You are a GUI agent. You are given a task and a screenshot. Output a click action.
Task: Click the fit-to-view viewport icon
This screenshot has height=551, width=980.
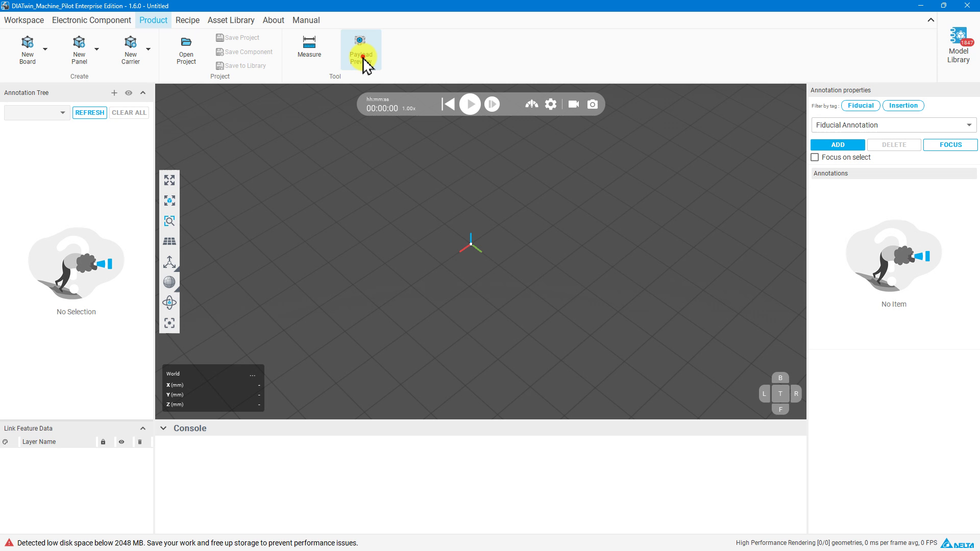click(169, 180)
